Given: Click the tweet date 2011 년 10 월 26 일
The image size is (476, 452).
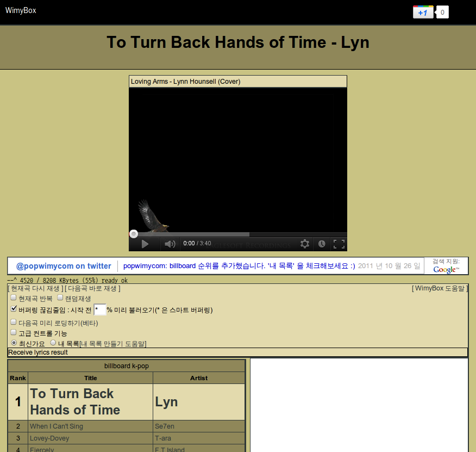Looking at the screenshot, I should click(389, 266).
